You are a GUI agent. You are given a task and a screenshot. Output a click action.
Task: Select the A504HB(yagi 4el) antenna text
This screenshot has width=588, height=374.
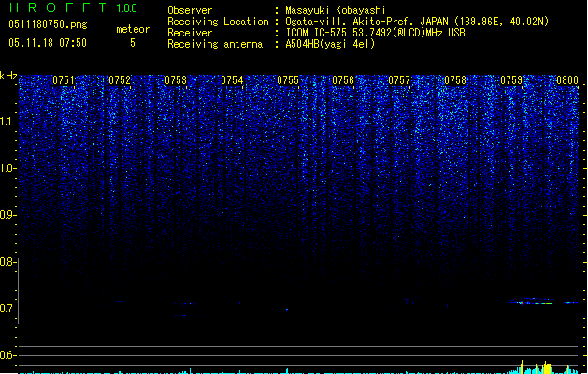[x=330, y=44]
